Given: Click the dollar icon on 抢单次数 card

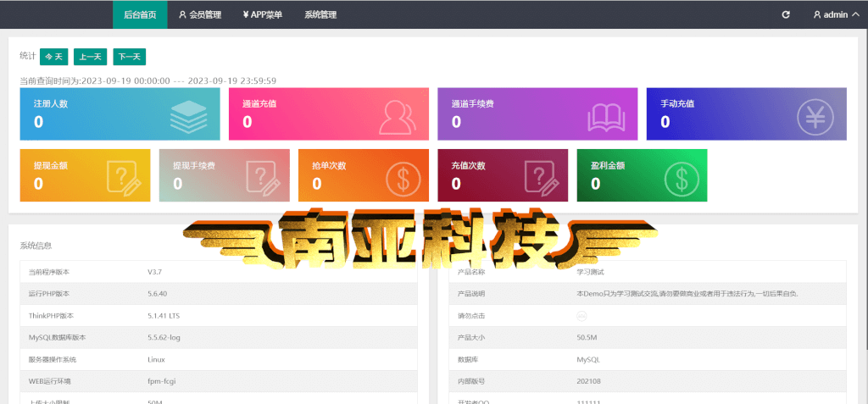Looking at the screenshot, I should pos(403,178).
